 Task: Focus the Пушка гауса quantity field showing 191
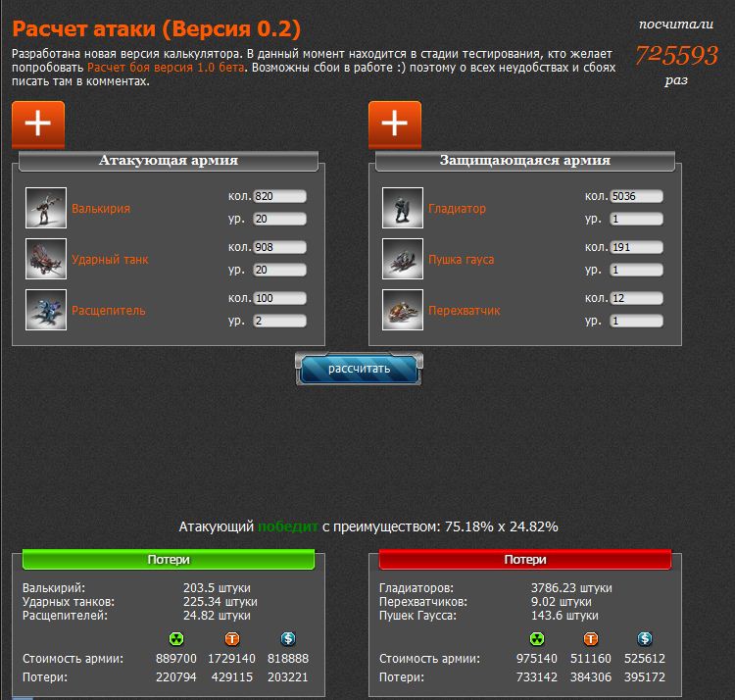(x=637, y=247)
